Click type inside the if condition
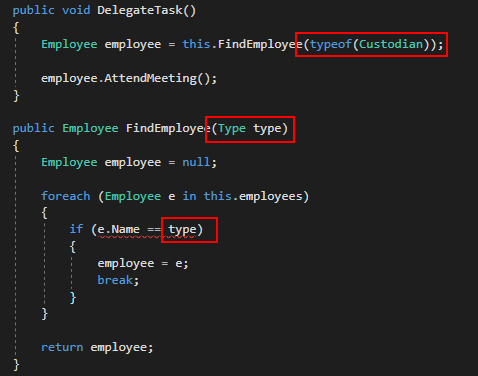Viewport: 478px width, 376px height. tap(182, 230)
